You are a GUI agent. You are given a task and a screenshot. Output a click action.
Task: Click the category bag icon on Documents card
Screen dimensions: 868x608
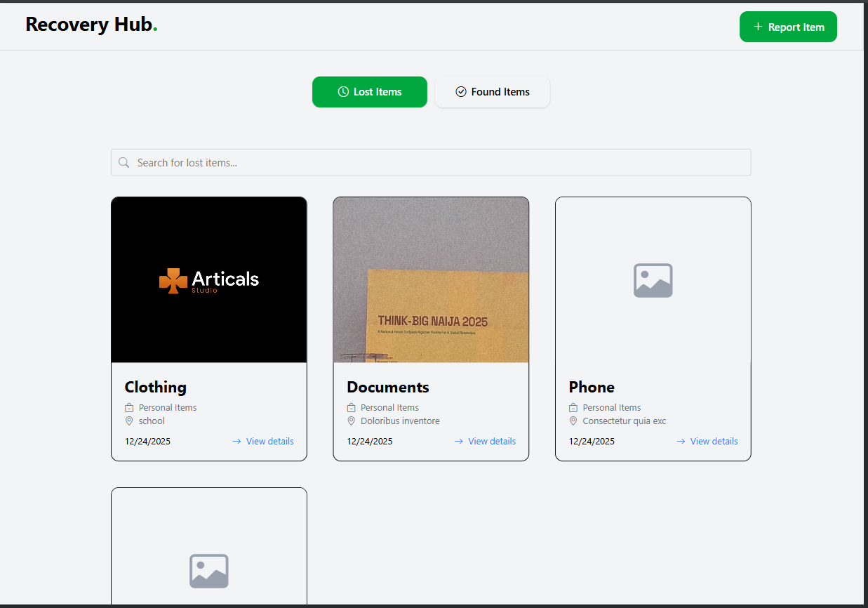[352, 408]
